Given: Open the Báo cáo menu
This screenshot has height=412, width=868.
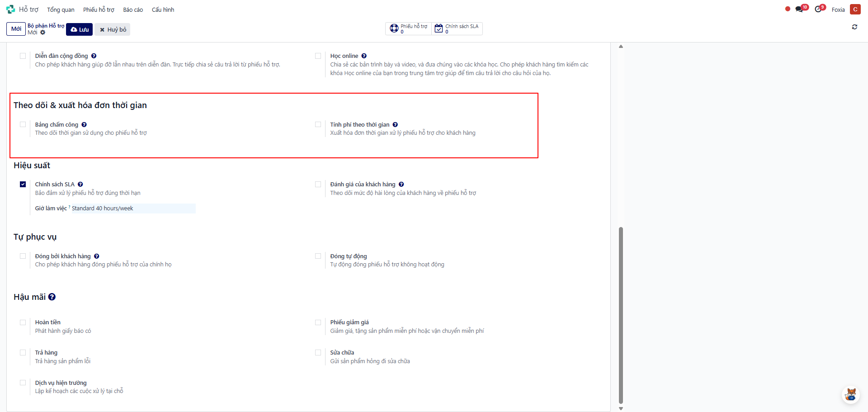Looking at the screenshot, I should click(133, 9).
